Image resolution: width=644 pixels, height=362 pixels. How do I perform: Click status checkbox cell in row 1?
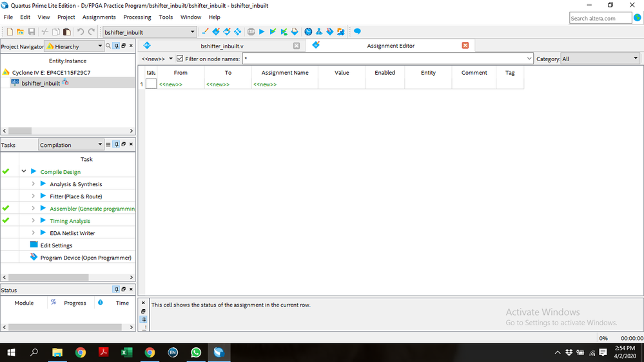pos(151,84)
